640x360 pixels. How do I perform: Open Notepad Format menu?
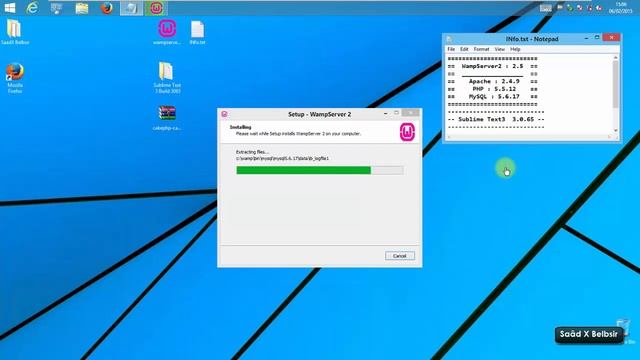coord(481,49)
